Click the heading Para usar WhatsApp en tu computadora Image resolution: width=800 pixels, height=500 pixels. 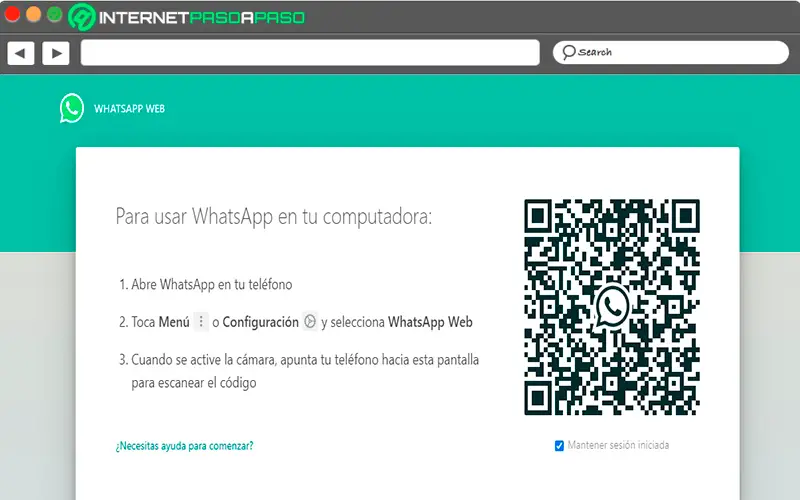pyautogui.click(x=273, y=216)
